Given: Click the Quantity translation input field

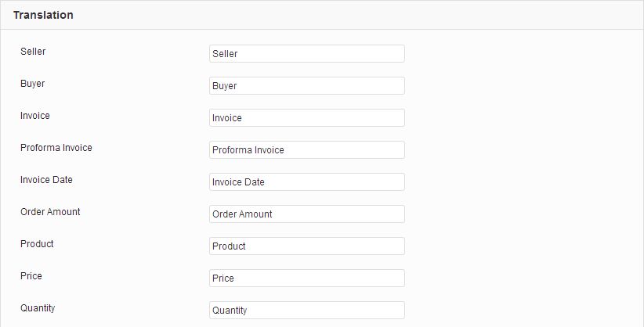Looking at the screenshot, I should click(307, 310).
